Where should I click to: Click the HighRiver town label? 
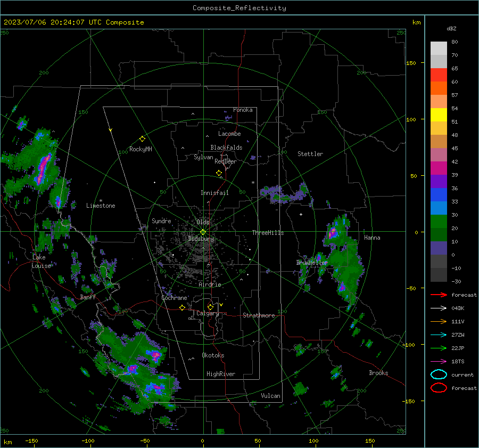[x=221, y=374]
